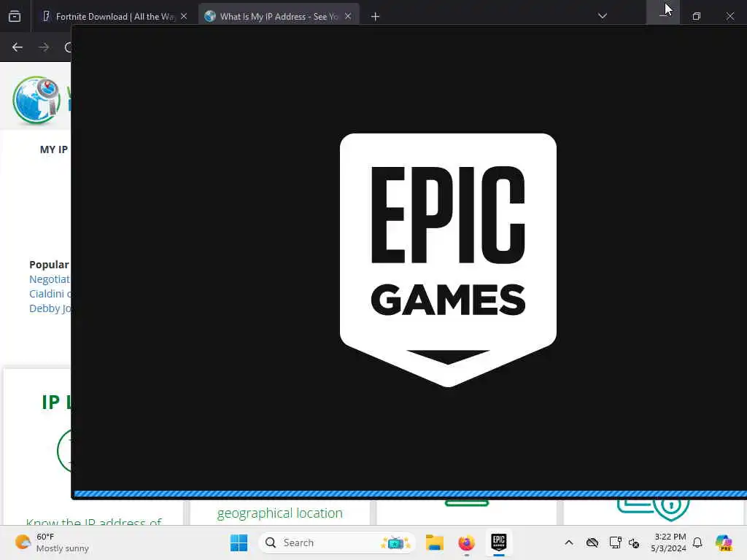Open the Debby Jo... link under Popular
Viewport: 747px width, 560px height.
50,308
